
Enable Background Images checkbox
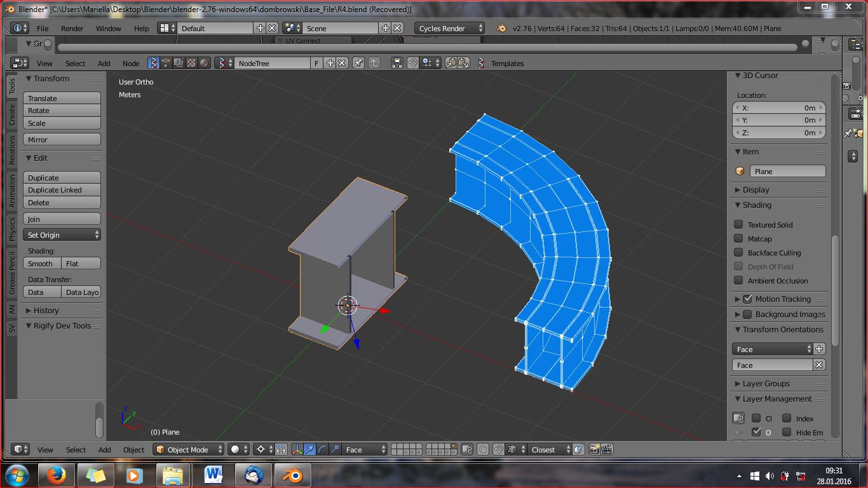[747, 314]
